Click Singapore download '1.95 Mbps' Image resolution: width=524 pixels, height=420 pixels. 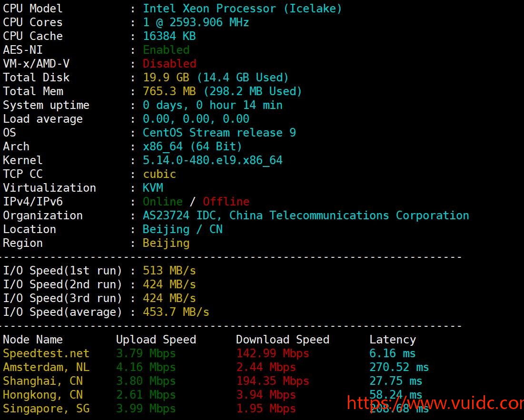coord(266,409)
